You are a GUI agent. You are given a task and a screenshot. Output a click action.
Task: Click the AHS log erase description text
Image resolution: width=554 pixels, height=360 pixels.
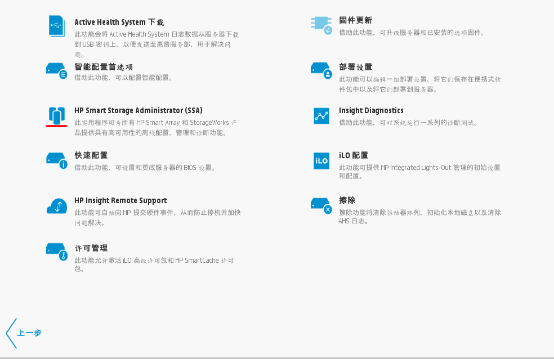click(x=420, y=216)
